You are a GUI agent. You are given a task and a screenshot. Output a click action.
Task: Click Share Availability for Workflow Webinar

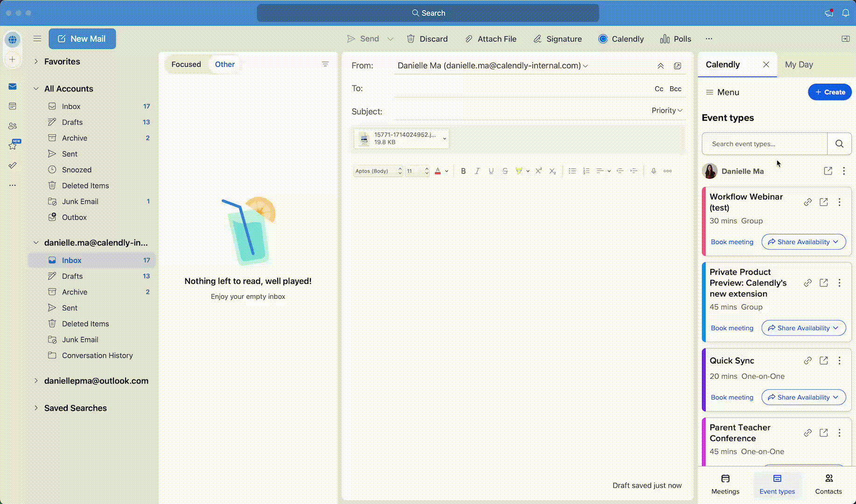click(804, 242)
